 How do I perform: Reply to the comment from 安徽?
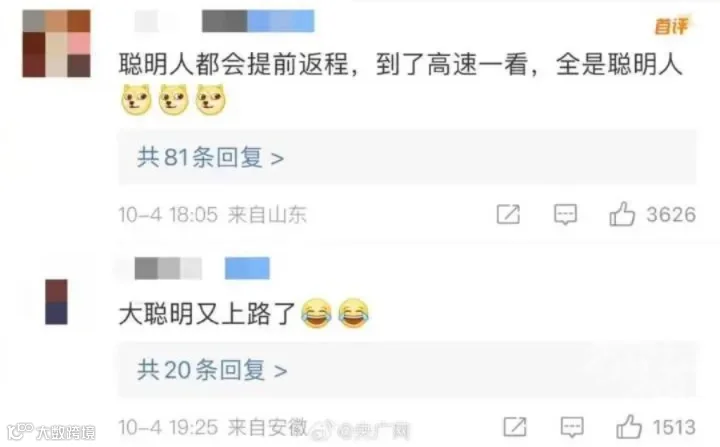coord(572,427)
